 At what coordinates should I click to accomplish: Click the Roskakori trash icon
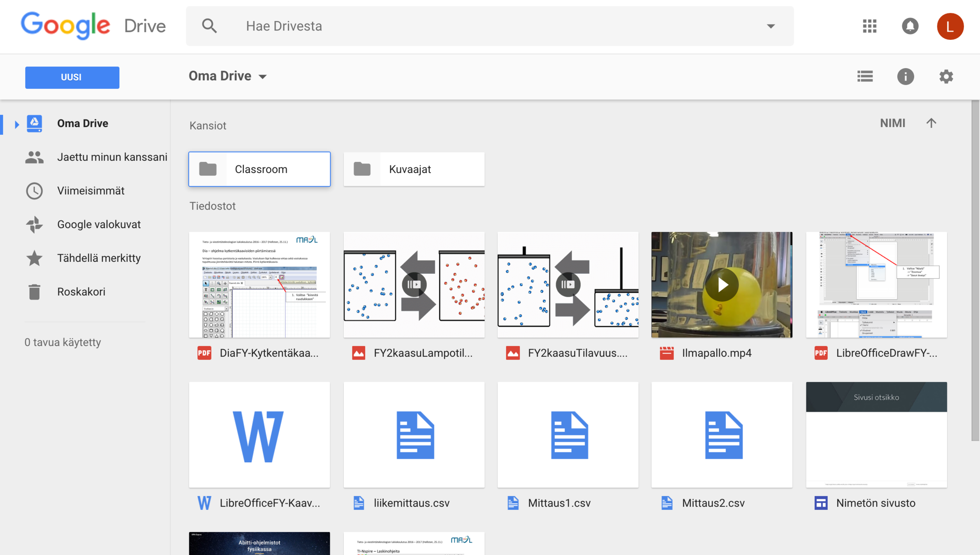pyautogui.click(x=34, y=292)
